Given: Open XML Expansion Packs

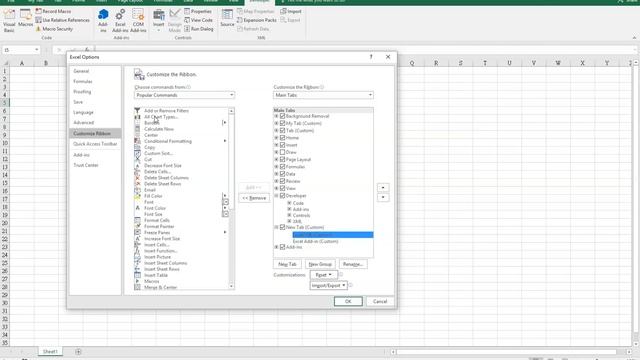Looking at the screenshot, I should pos(257,20).
